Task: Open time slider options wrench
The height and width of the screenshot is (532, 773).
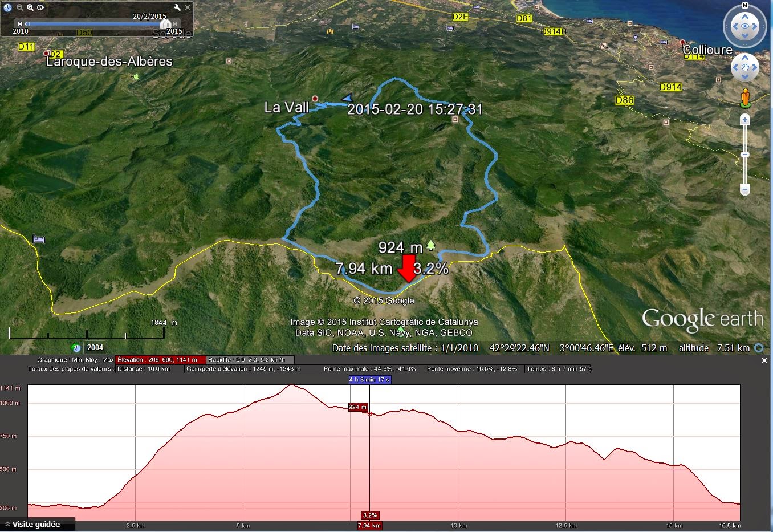Action: point(177,7)
